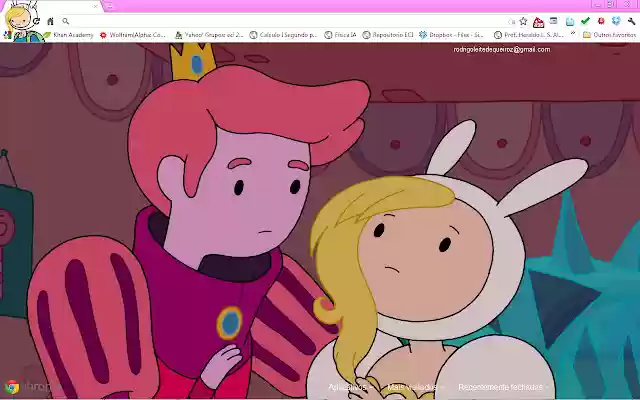Image resolution: width=640 pixels, height=400 pixels.
Task: Open the Khan Academy bookmark
Action: click(69, 35)
